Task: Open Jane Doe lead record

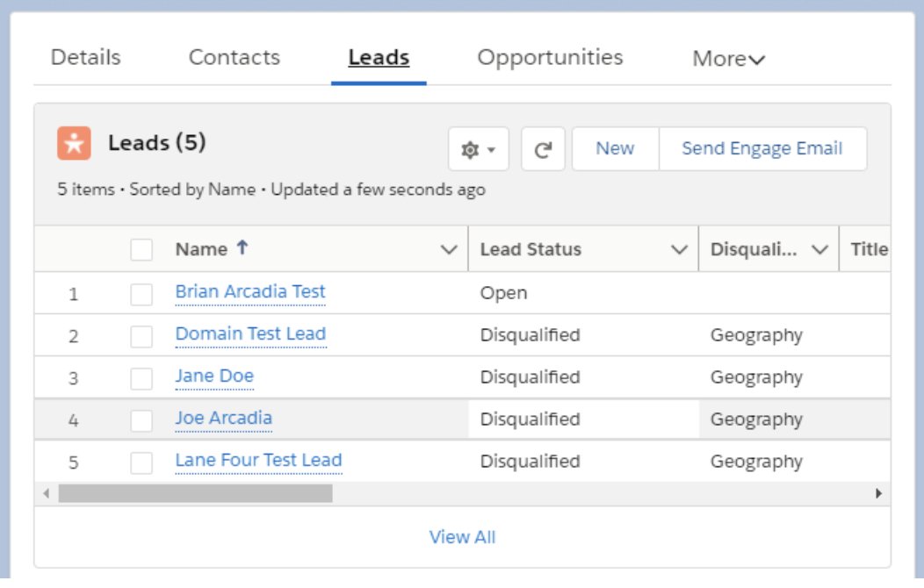Action: pos(214,376)
